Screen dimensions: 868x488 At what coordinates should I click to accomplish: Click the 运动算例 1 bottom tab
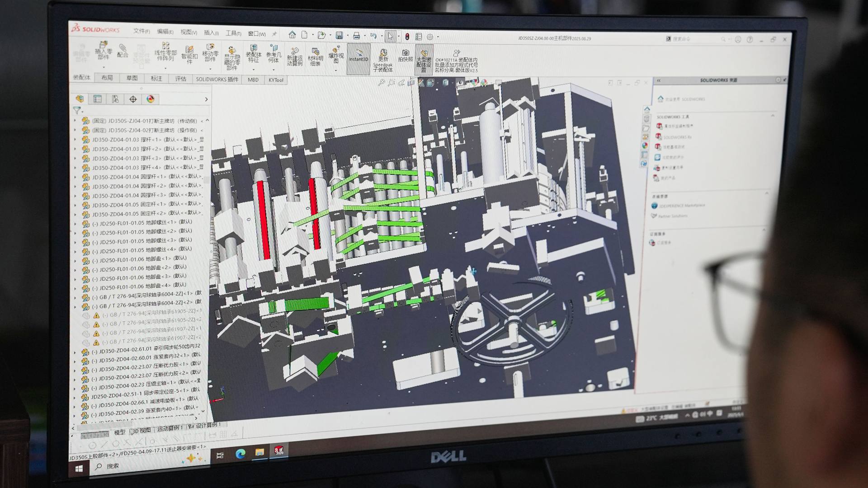click(x=170, y=428)
